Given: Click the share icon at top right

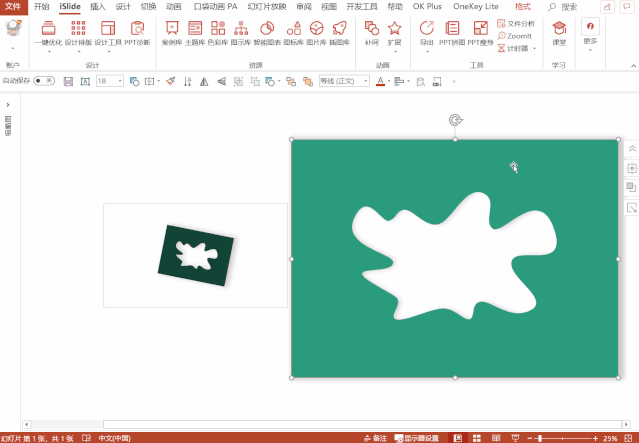Looking at the screenshot, I should (608, 7).
